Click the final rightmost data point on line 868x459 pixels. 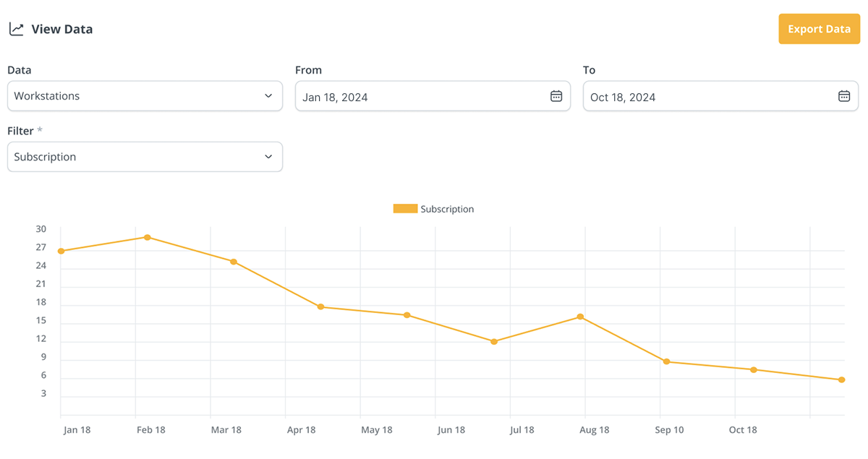point(841,379)
